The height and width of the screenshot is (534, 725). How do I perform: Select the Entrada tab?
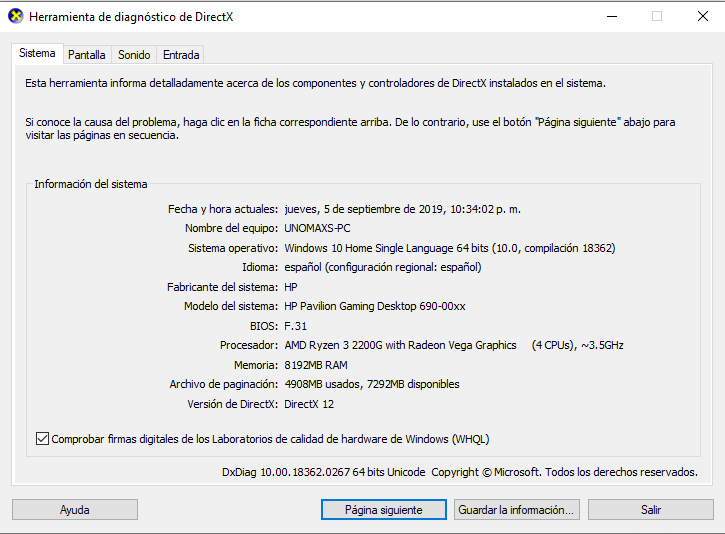pyautogui.click(x=181, y=55)
